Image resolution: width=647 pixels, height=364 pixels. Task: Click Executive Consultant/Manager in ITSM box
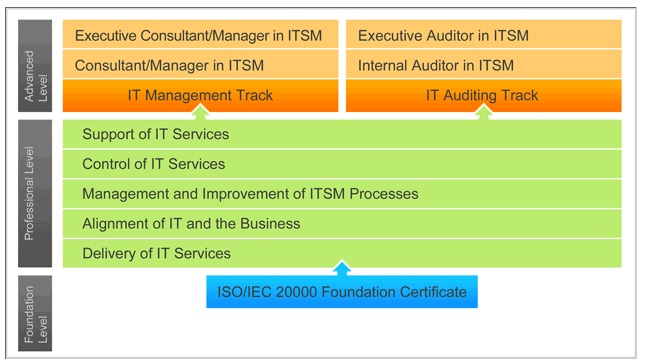pos(201,34)
